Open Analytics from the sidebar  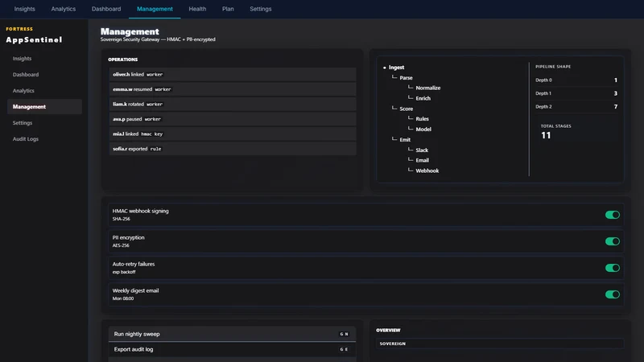tap(44, 91)
